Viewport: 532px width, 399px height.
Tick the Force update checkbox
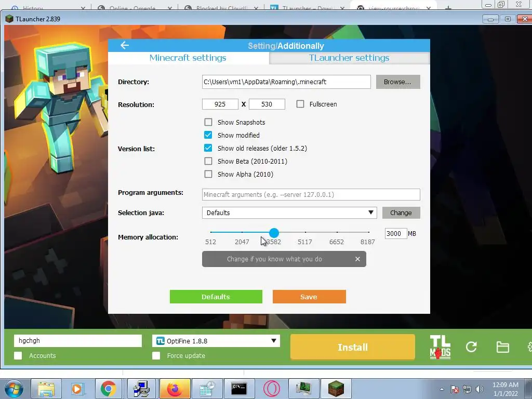click(x=156, y=355)
